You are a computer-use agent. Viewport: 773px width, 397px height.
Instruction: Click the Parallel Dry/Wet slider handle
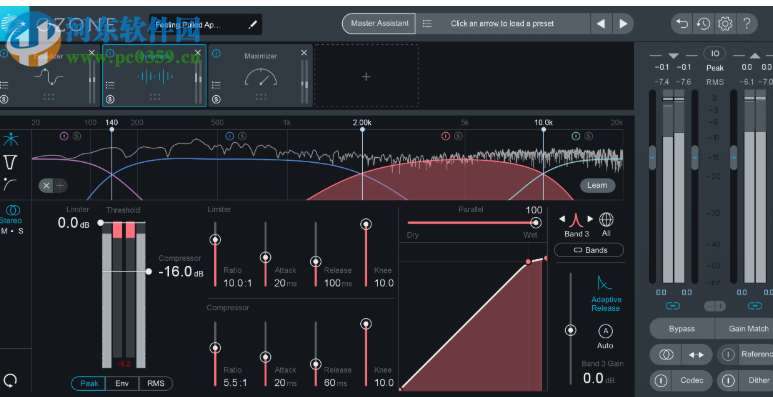[535, 223]
